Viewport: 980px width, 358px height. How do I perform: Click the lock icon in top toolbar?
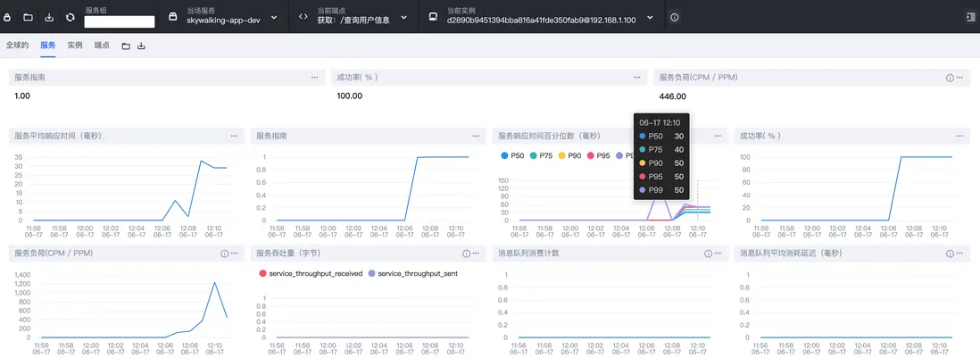[x=7, y=18]
